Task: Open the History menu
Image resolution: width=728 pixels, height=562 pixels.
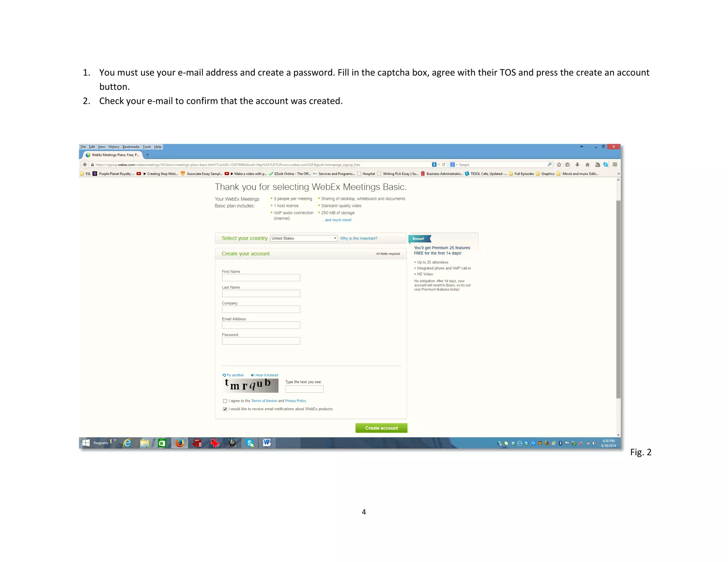Action: pyautogui.click(x=114, y=147)
